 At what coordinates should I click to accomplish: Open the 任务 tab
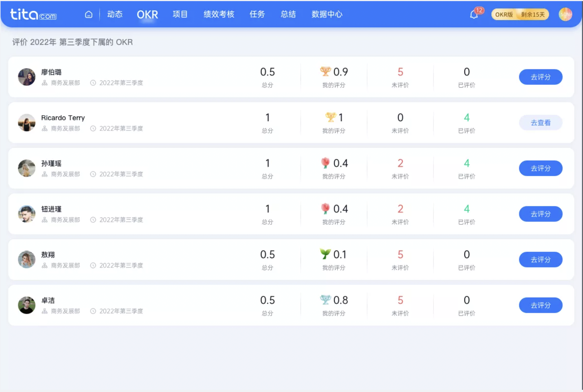tap(257, 14)
